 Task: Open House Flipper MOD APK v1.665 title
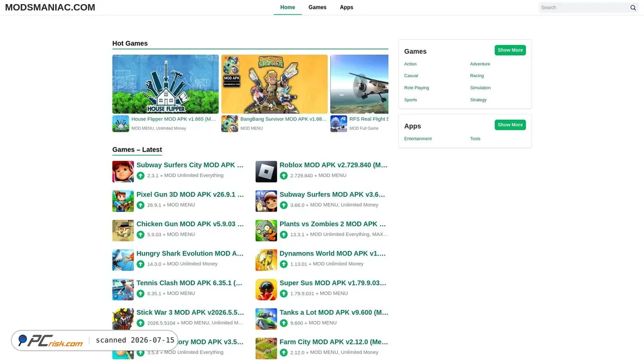[x=173, y=119]
